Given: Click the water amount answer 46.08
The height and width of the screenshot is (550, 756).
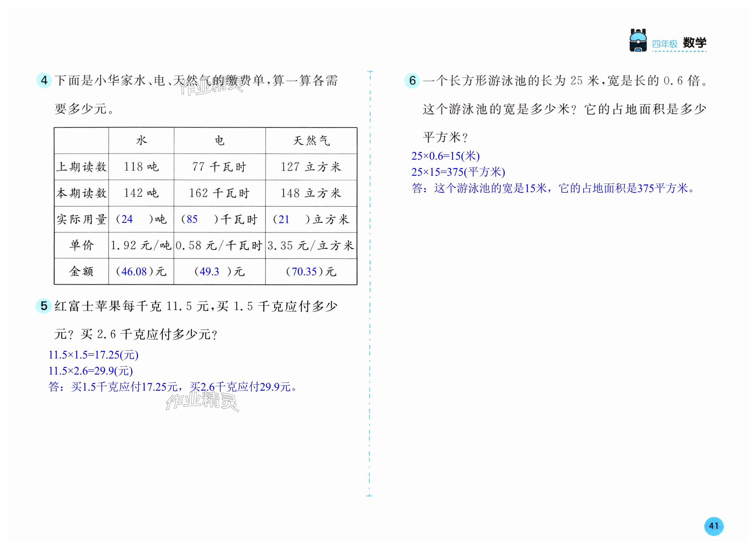Looking at the screenshot, I should click(x=134, y=272).
